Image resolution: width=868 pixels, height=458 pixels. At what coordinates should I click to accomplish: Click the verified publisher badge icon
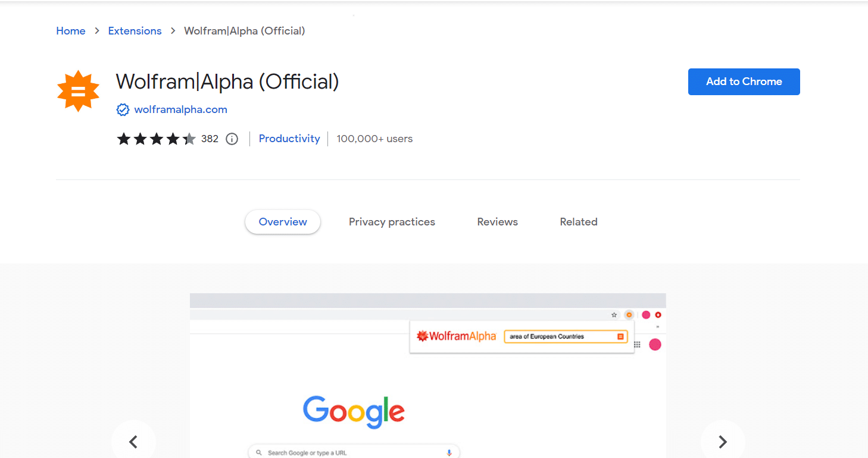coord(123,109)
